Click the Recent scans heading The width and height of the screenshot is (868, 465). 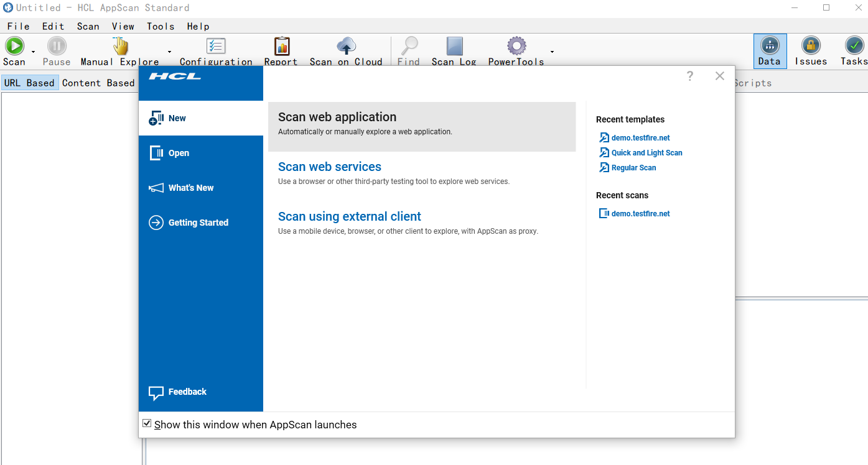click(x=622, y=195)
